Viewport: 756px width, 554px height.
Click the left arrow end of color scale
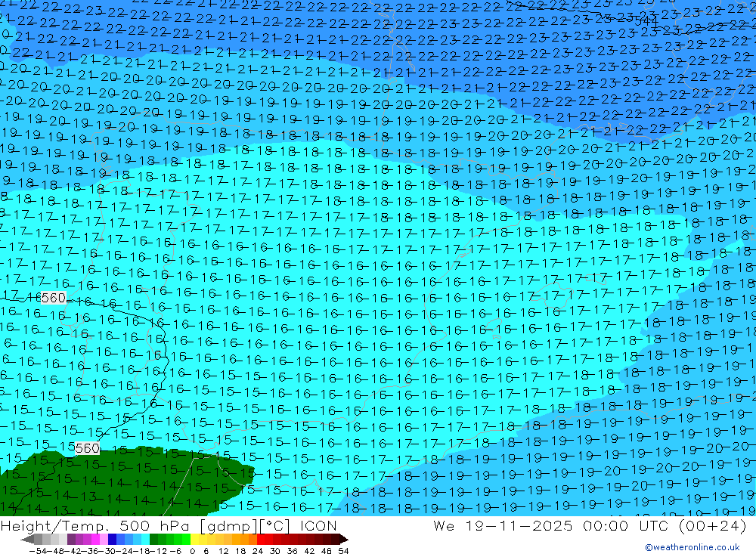[27, 540]
